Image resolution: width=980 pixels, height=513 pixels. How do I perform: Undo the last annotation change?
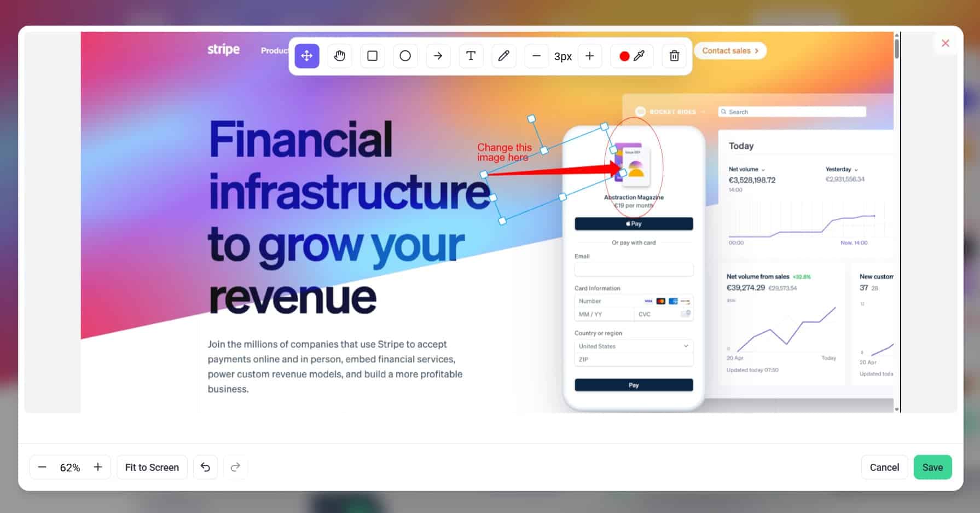click(205, 467)
